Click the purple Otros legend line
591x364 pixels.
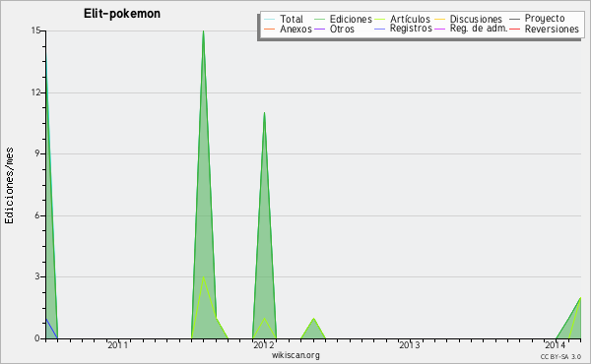coord(319,29)
